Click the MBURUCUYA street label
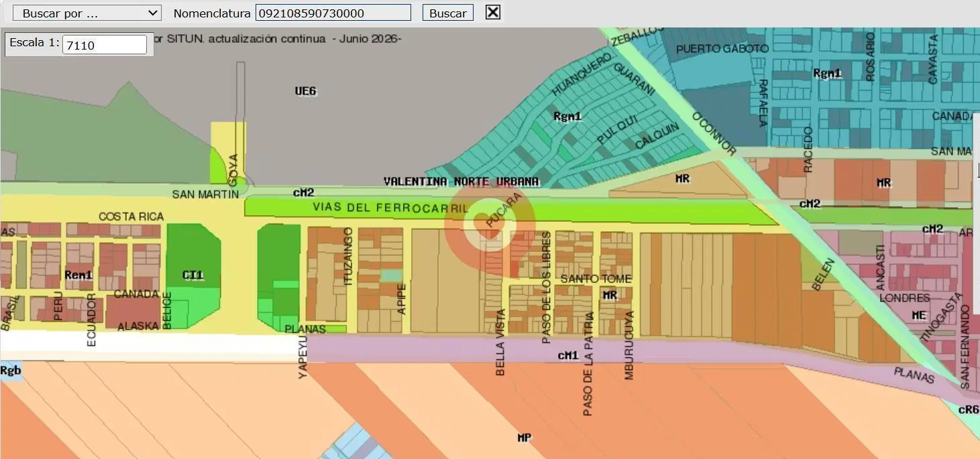Image resolution: width=980 pixels, height=459 pixels. point(629,345)
